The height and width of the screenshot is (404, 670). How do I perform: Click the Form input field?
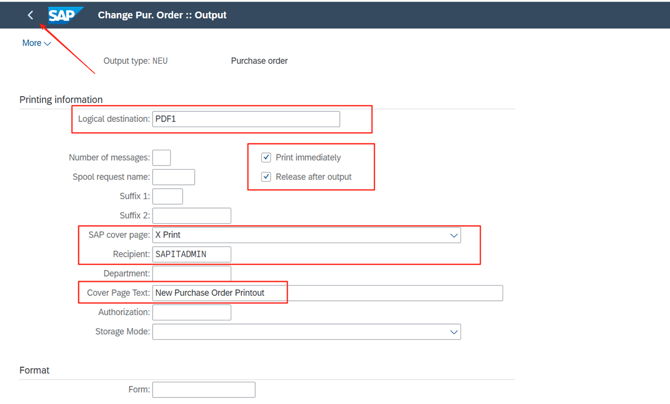203,390
